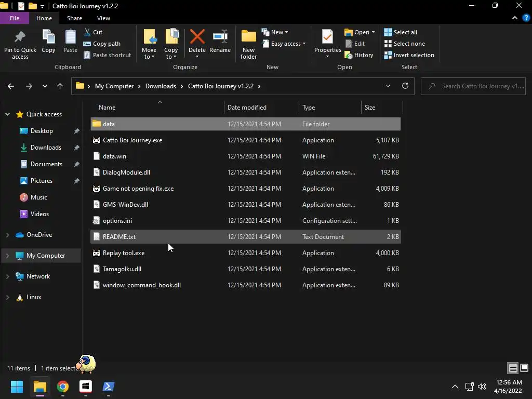Cut the selected item
The width and height of the screenshot is (532, 399).
pyautogui.click(x=94, y=32)
